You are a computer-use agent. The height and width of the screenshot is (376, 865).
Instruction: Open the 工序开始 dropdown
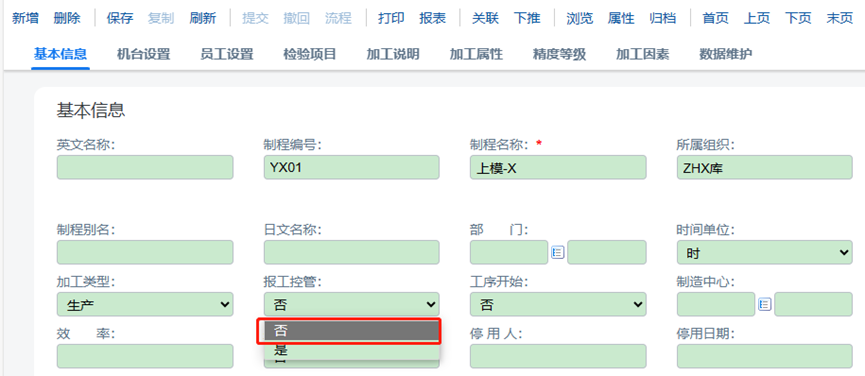pos(558,304)
